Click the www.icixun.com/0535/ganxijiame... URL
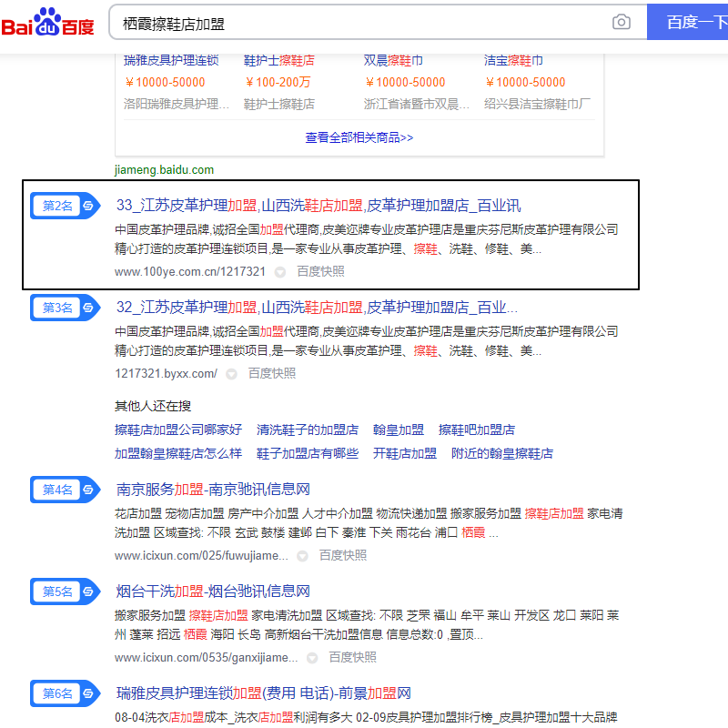The image size is (728, 728). 207,658
